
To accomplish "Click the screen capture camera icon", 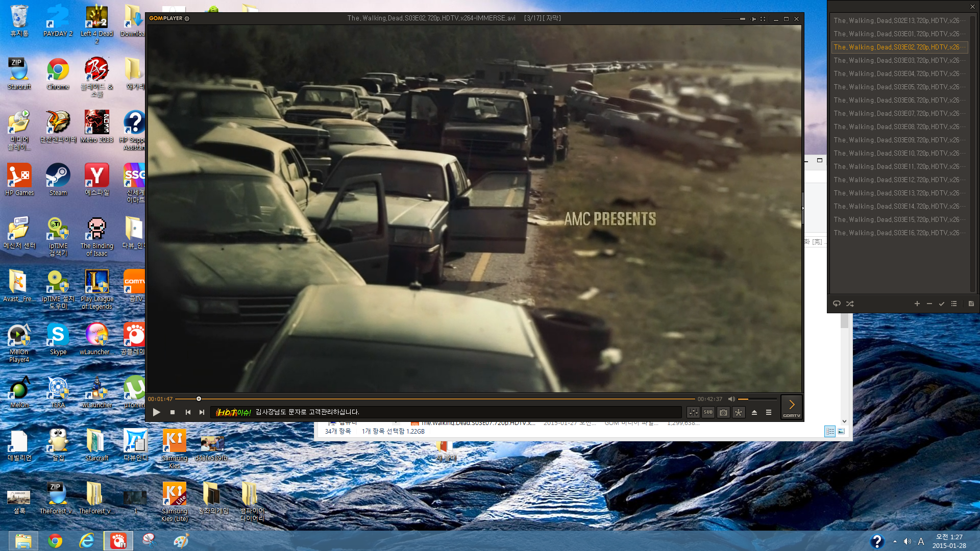I will tap(723, 412).
